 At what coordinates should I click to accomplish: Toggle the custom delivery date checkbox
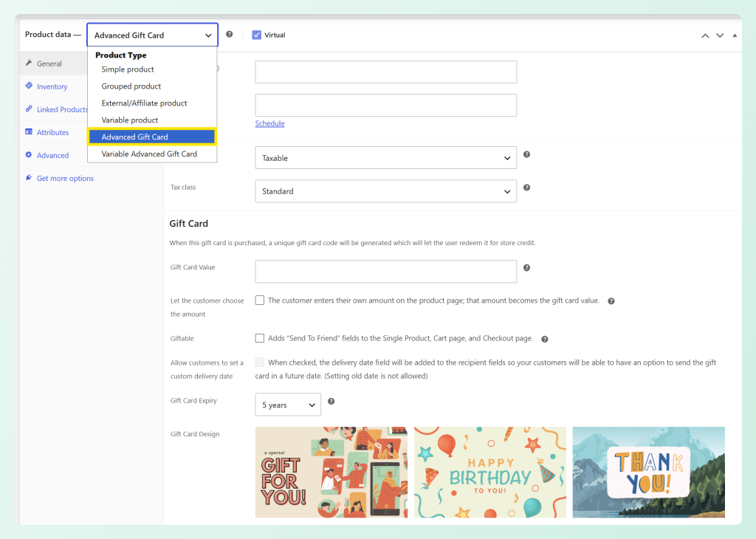[259, 362]
